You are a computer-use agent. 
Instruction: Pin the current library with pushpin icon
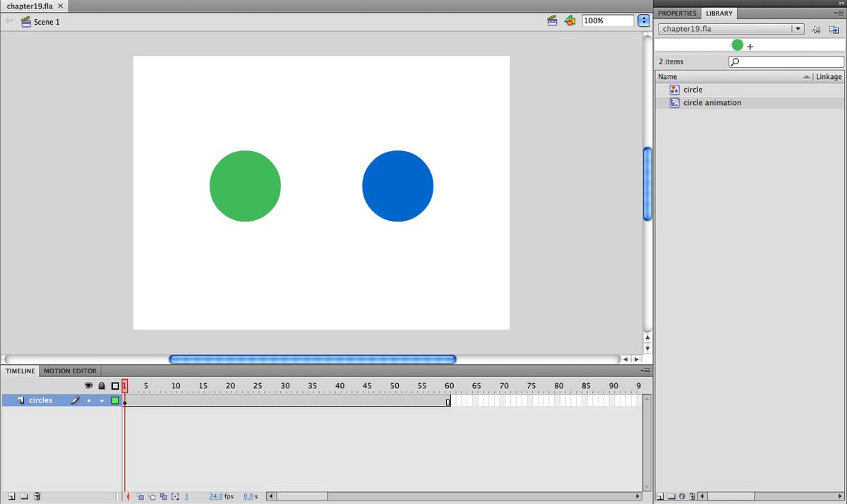point(816,30)
